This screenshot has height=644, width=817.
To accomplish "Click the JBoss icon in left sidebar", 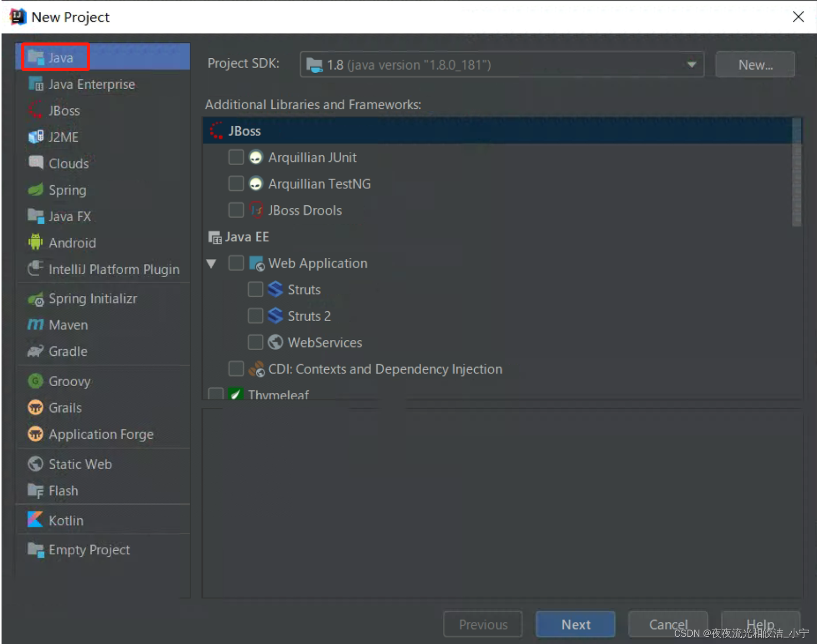I will point(36,110).
